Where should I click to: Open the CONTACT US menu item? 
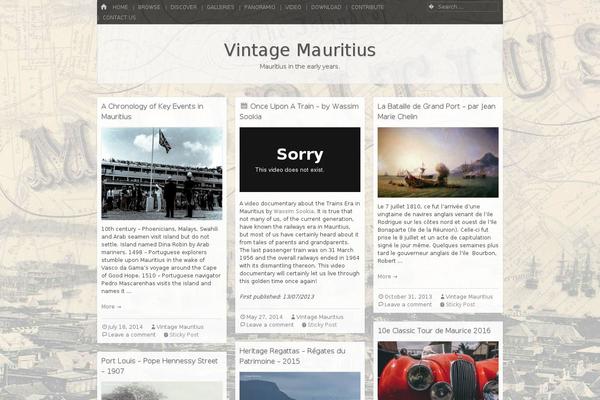(119, 17)
